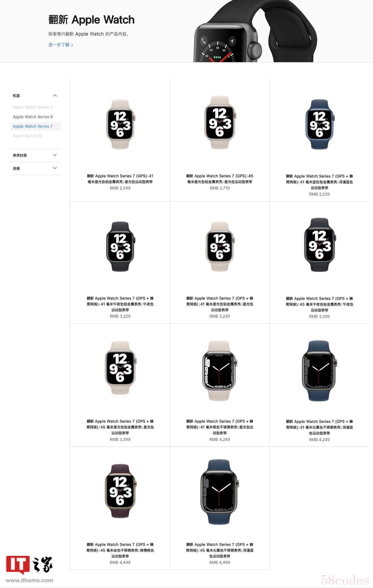Click the hero banner Apple Watch image
Screen dimensions: 373x588
[x=255, y=31]
